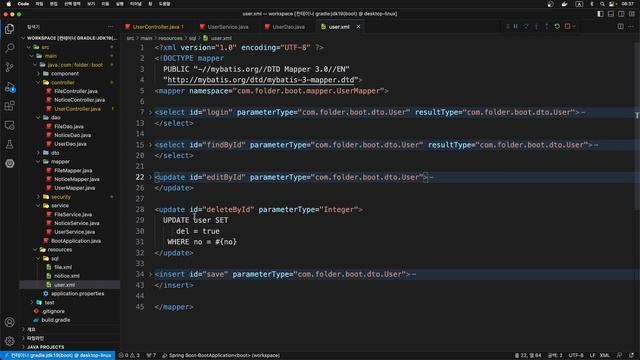This screenshot has height=360, width=640.
Task: Click Spring Boot-BootApplication launch config in status bar
Action: click(222, 356)
